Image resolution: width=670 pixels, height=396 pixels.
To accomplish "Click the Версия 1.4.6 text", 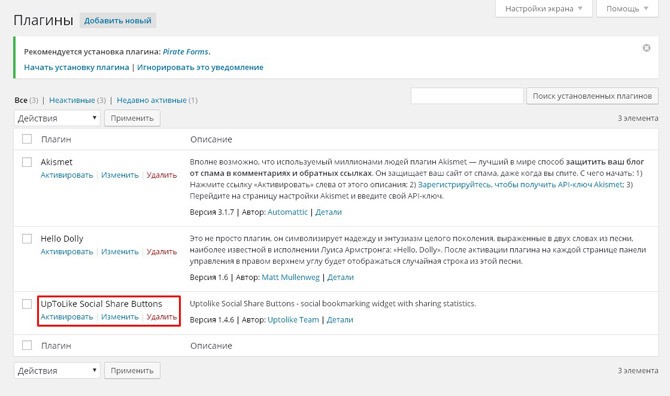I will tap(212, 320).
